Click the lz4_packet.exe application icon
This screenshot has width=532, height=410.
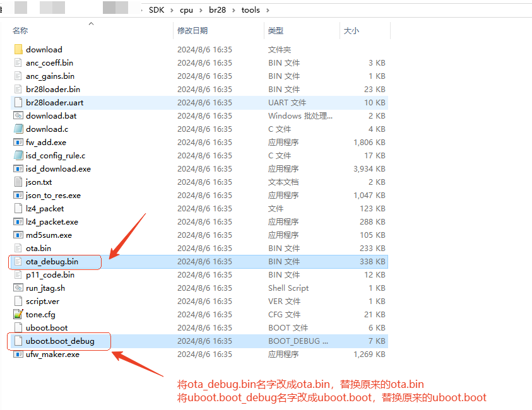click(x=18, y=221)
